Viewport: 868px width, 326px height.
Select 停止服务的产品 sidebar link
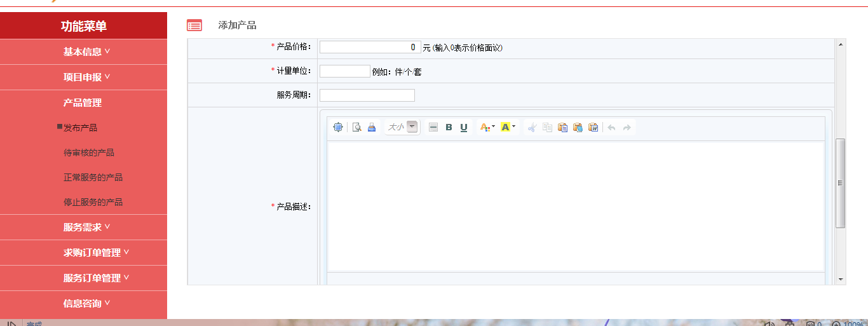pyautogui.click(x=93, y=202)
